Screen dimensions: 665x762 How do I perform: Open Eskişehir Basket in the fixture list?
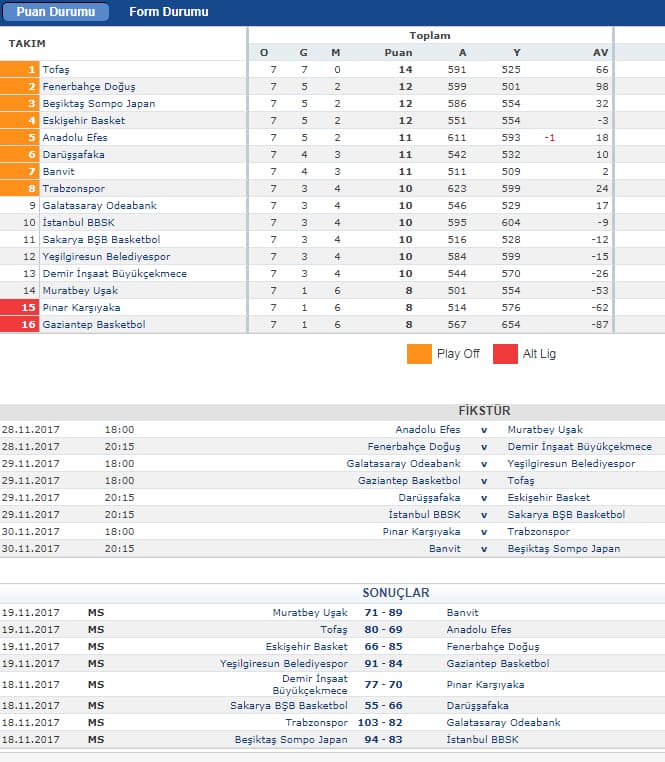pos(548,498)
